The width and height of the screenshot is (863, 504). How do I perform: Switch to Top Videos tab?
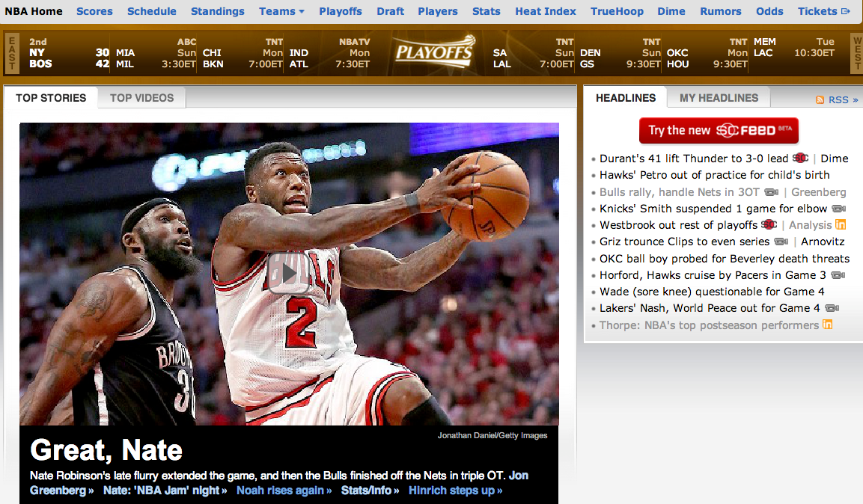pos(142,98)
